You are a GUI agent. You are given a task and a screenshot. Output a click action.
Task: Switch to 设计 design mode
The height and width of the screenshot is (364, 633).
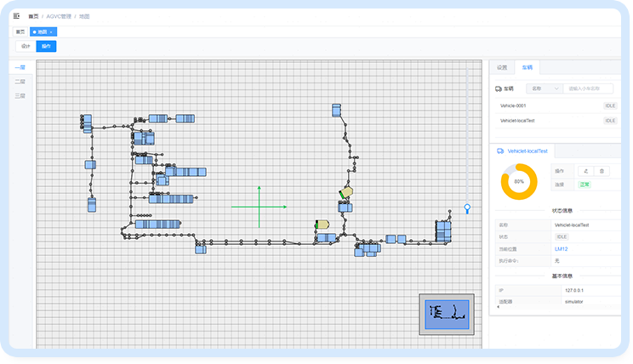pos(26,46)
